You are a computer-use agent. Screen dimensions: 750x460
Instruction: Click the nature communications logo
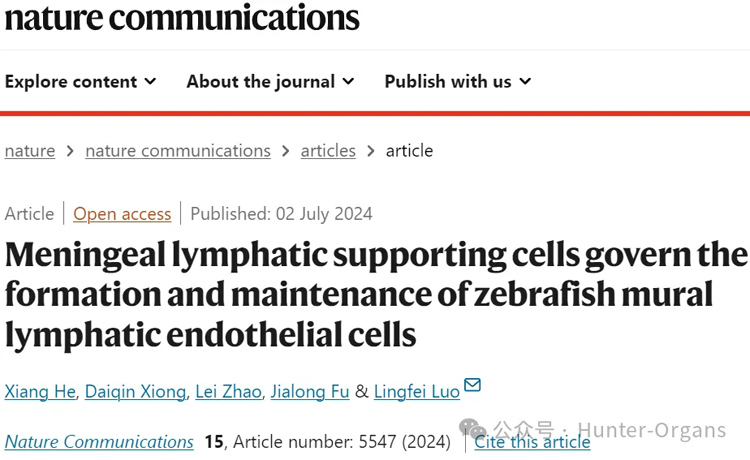181,17
